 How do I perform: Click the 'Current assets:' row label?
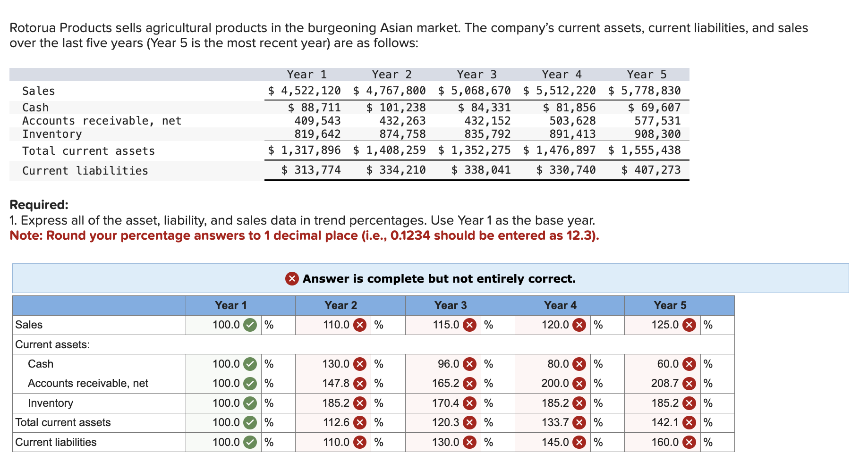pos(52,344)
